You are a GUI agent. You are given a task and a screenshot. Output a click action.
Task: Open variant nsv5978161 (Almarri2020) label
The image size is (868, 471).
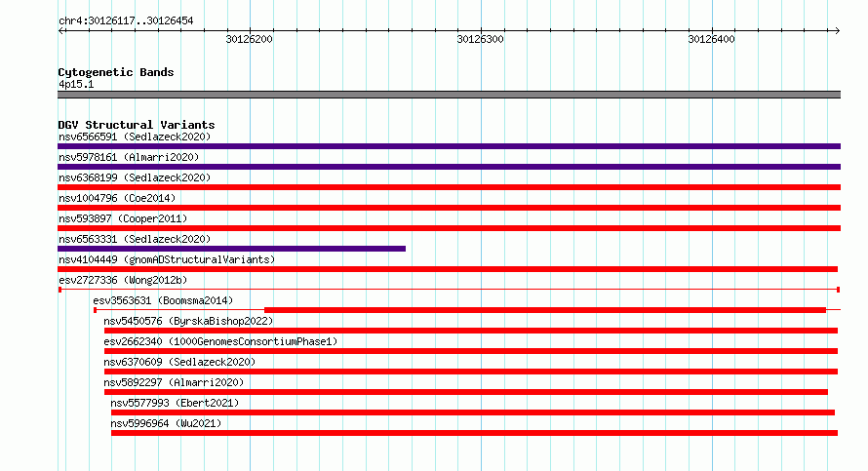click(x=129, y=157)
